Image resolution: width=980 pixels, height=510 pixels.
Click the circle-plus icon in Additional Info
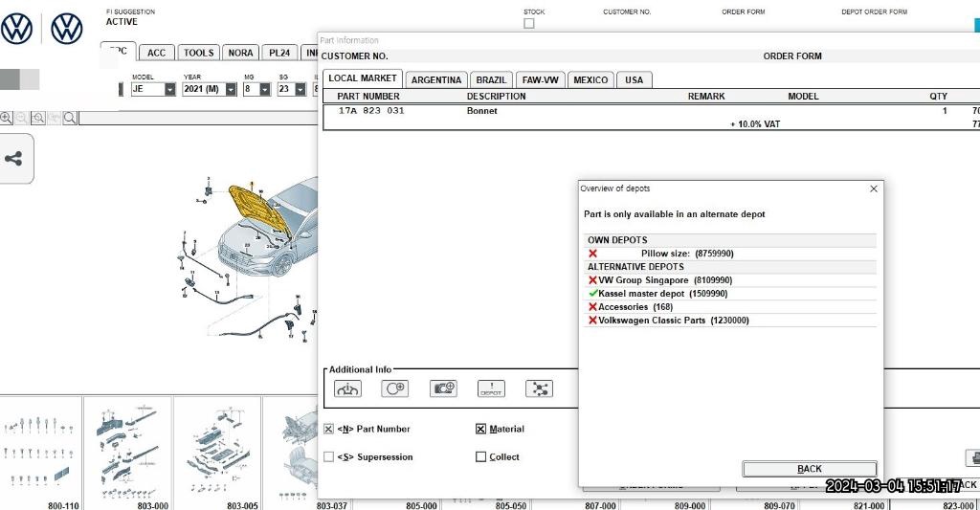tap(395, 388)
